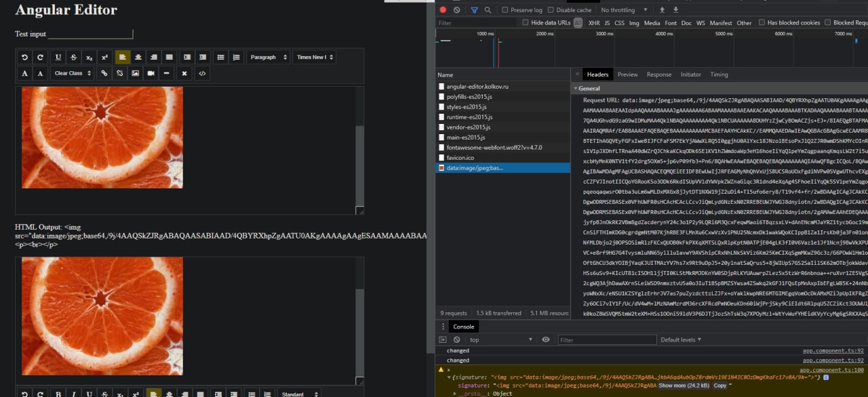Check the Hide data URLs option

(526, 23)
